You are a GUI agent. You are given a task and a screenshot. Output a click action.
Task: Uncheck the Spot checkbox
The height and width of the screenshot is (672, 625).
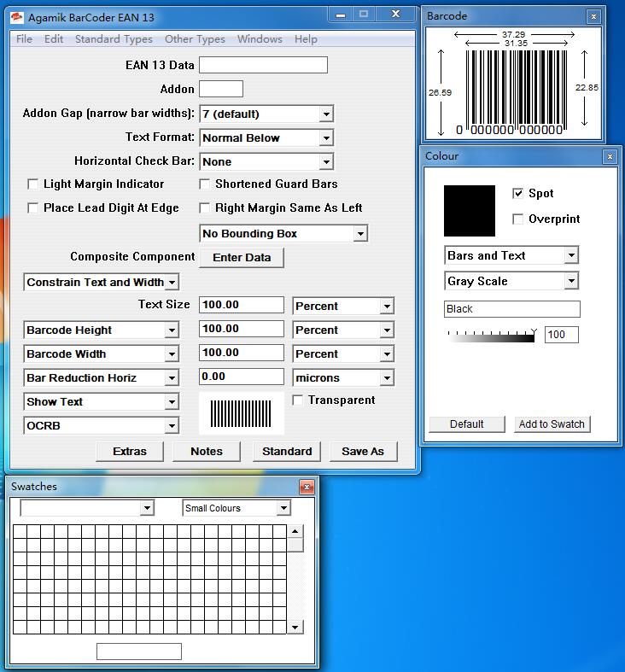pos(517,194)
